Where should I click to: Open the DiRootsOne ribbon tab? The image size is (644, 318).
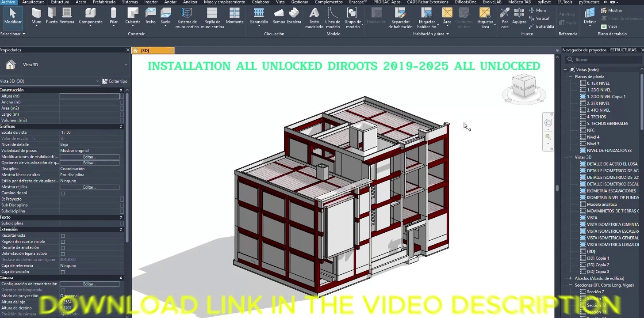point(465,2)
